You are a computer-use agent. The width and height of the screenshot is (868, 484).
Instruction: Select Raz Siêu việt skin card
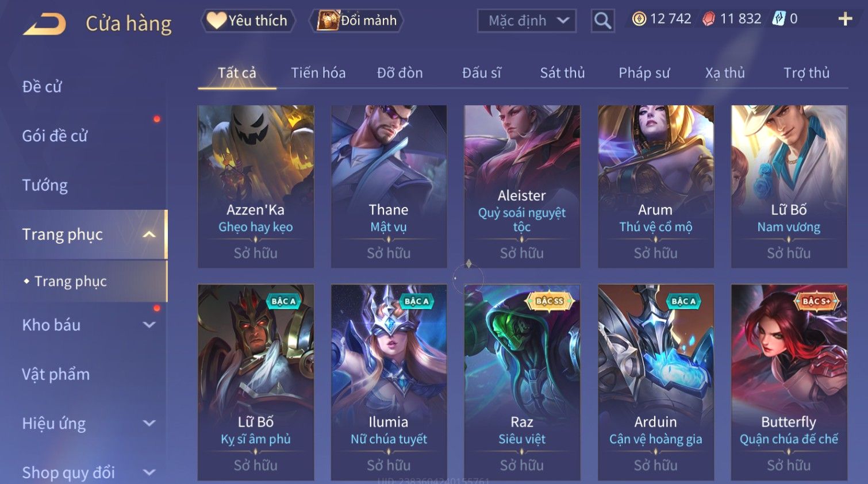(x=522, y=382)
